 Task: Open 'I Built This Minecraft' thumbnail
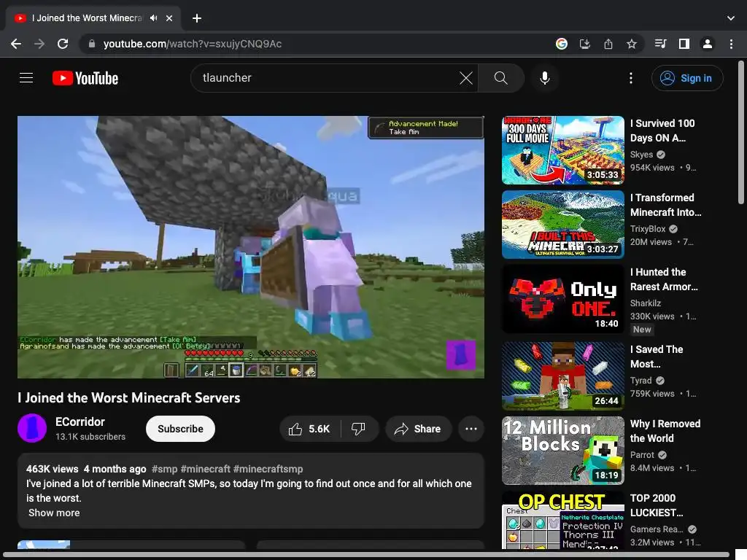[x=563, y=225]
